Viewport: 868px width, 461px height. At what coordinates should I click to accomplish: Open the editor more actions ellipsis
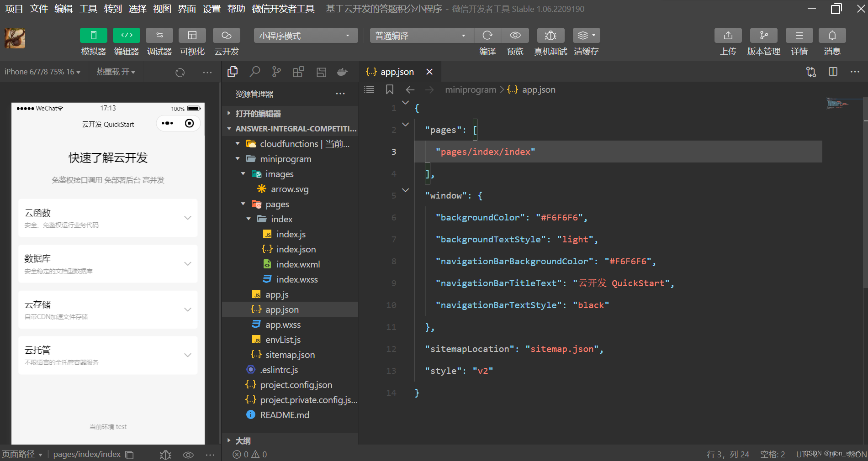pyautogui.click(x=855, y=72)
